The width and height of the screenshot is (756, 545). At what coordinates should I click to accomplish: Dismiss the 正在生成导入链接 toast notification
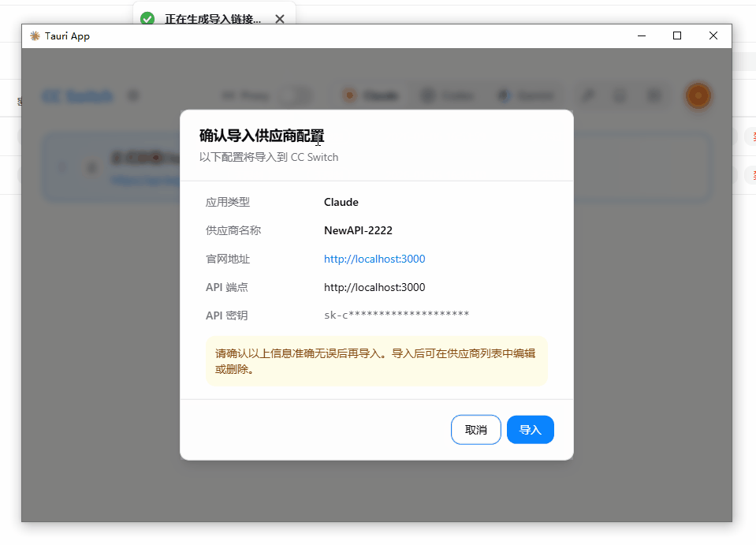point(280,19)
